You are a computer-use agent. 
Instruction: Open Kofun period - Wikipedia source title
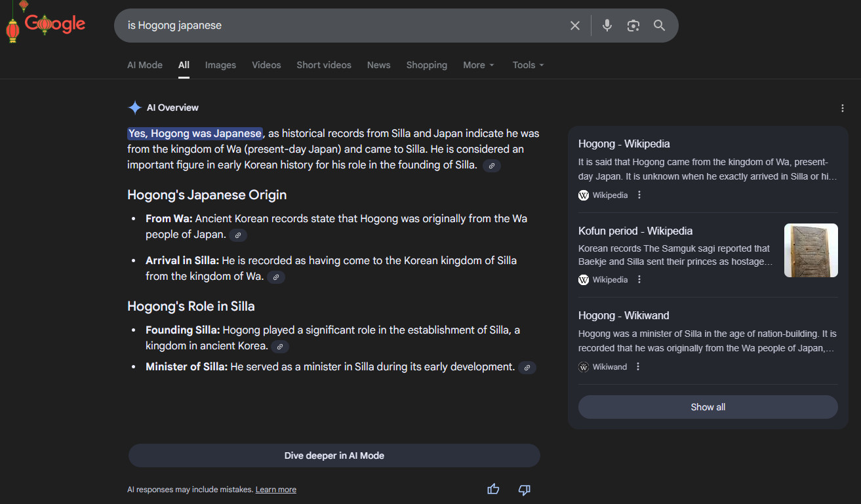pos(635,231)
